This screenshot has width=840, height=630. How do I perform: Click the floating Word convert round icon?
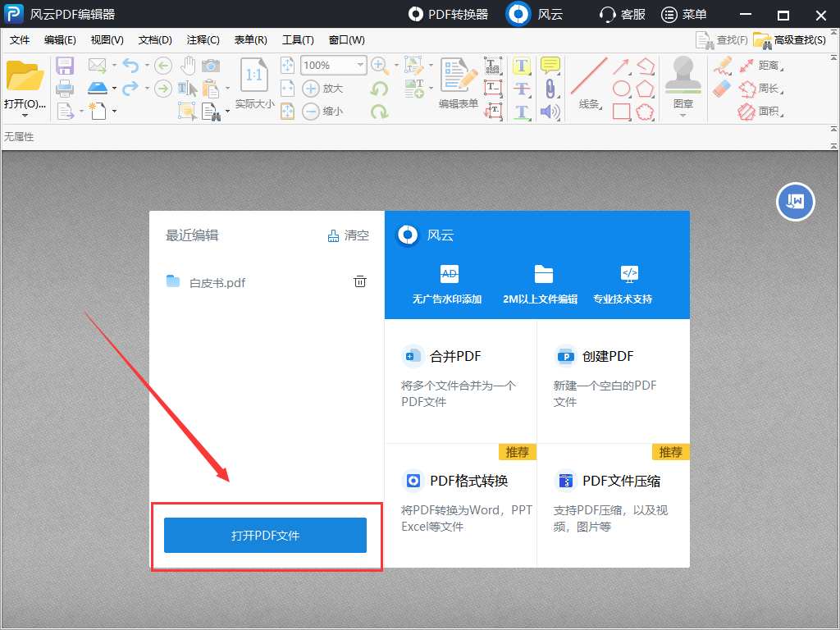tap(796, 202)
